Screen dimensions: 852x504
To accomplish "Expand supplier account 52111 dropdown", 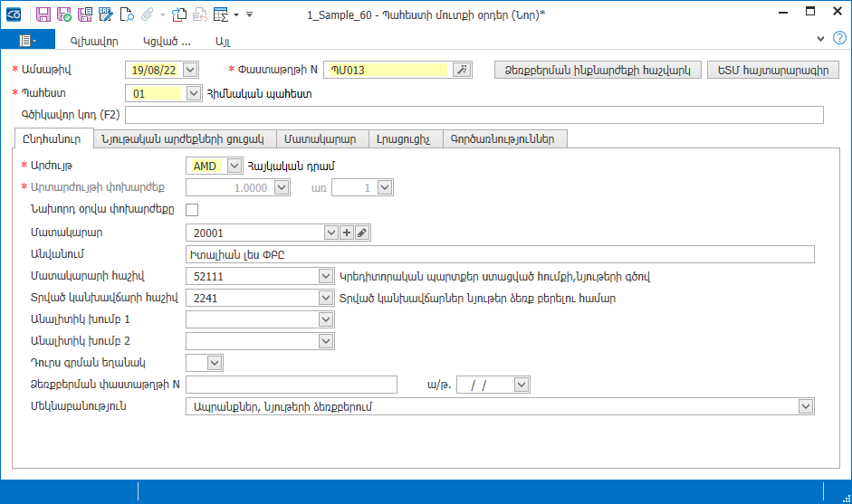I will [x=325, y=276].
